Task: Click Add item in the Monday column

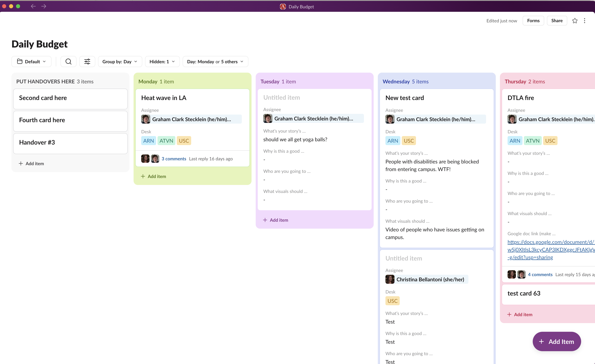Action: click(153, 176)
